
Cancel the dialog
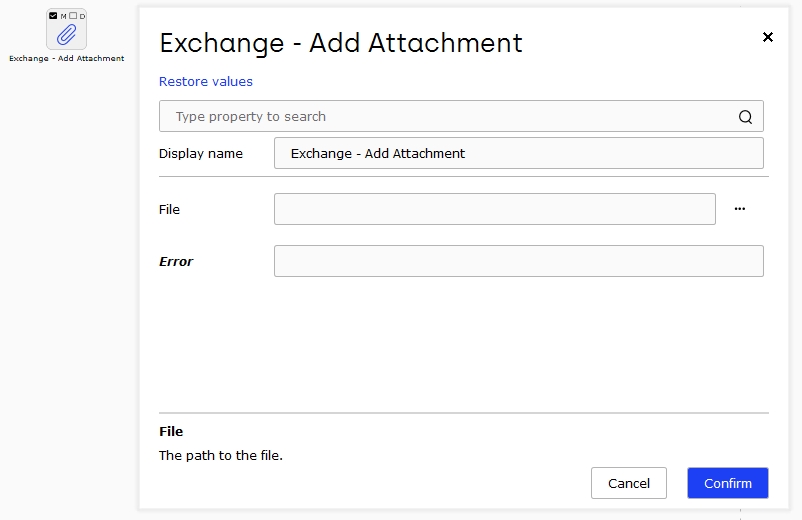[629, 483]
